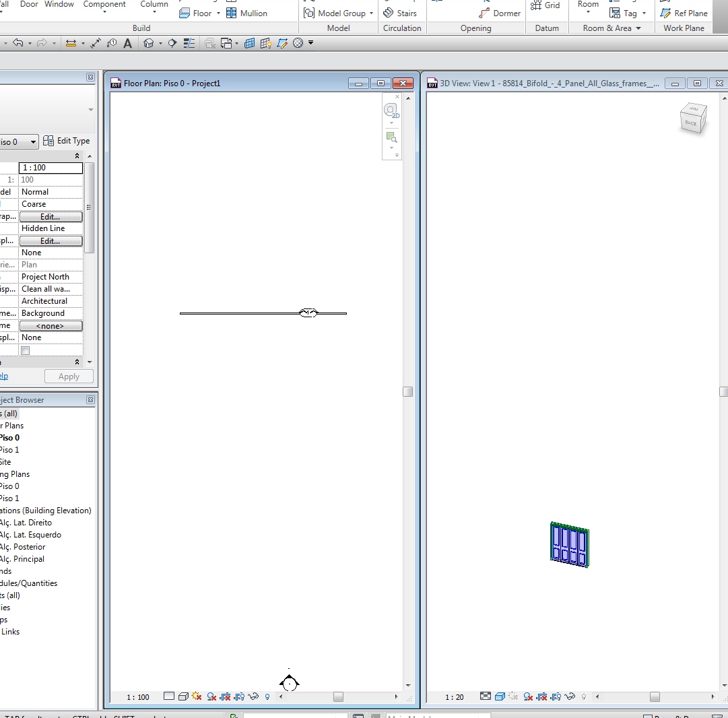Click the Ref Plane tool

[x=684, y=13]
